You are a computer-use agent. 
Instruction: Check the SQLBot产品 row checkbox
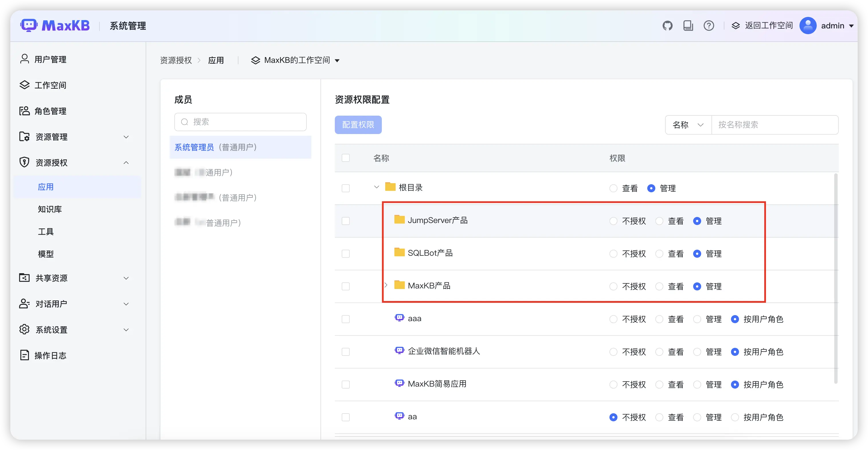coord(346,254)
